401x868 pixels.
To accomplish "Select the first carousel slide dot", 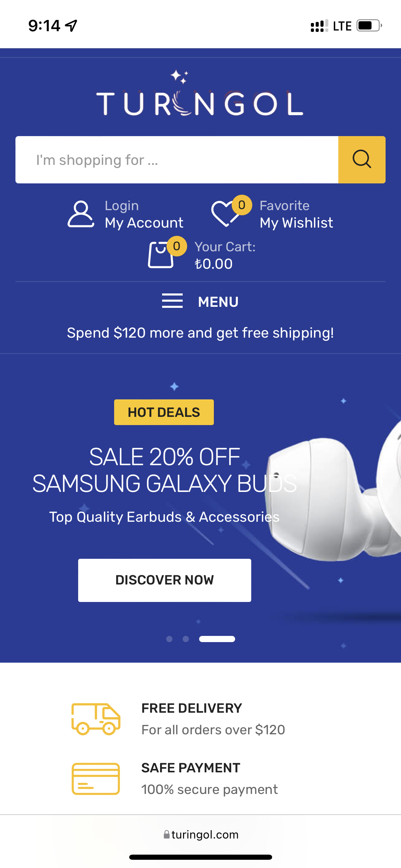I will click(x=169, y=639).
